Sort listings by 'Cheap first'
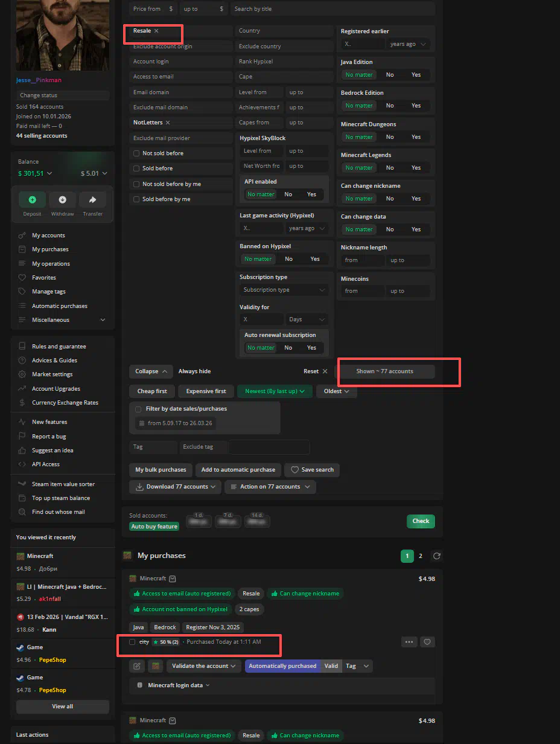Viewport: 560px width, 744px height. [x=152, y=391]
